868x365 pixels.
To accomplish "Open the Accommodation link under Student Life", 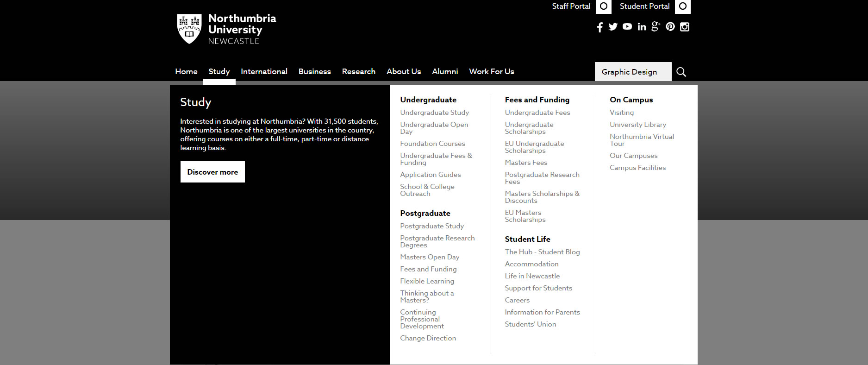I will point(531,264).
